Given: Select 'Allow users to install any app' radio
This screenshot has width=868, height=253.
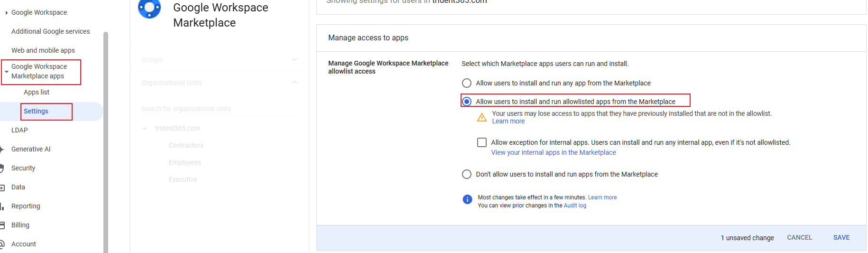Looking at the screenshot, I should tap(467, 83).
